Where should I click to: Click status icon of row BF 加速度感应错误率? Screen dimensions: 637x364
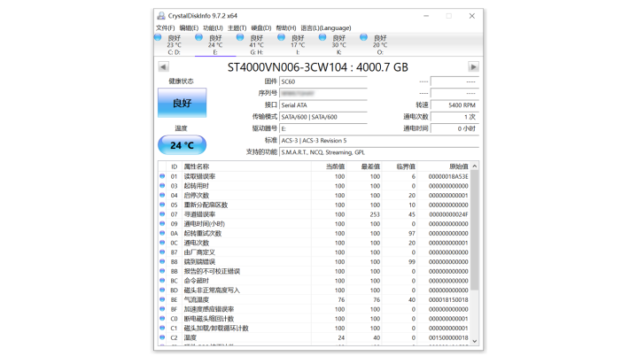(x=162, y=309)
